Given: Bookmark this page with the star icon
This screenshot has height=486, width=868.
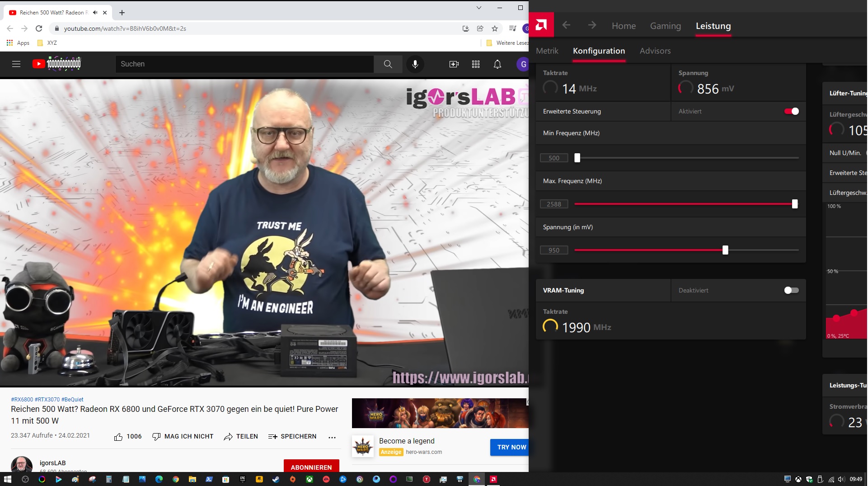Looking at the screenshot, I should coord(494,28).
